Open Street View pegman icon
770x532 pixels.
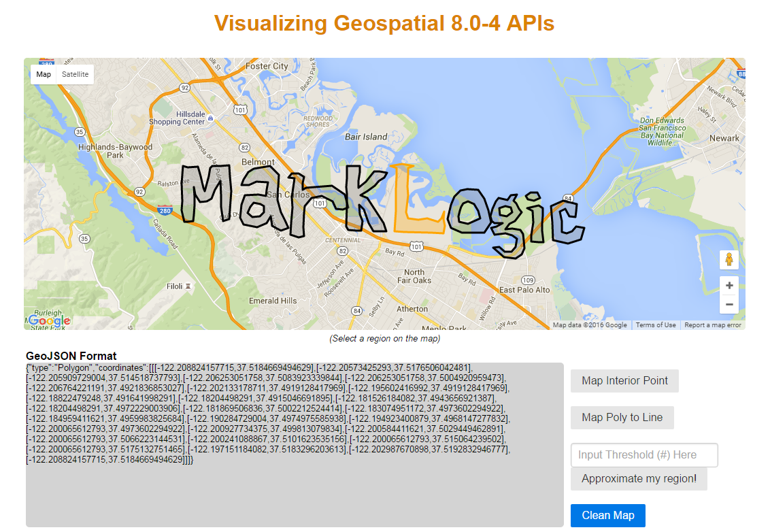[729, 259]
